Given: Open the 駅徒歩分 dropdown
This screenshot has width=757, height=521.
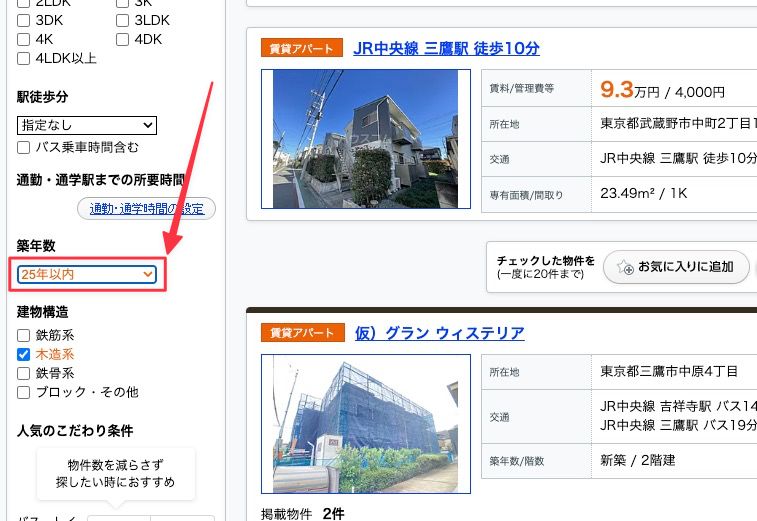Looking at the screenshot, I should [87, 125].
